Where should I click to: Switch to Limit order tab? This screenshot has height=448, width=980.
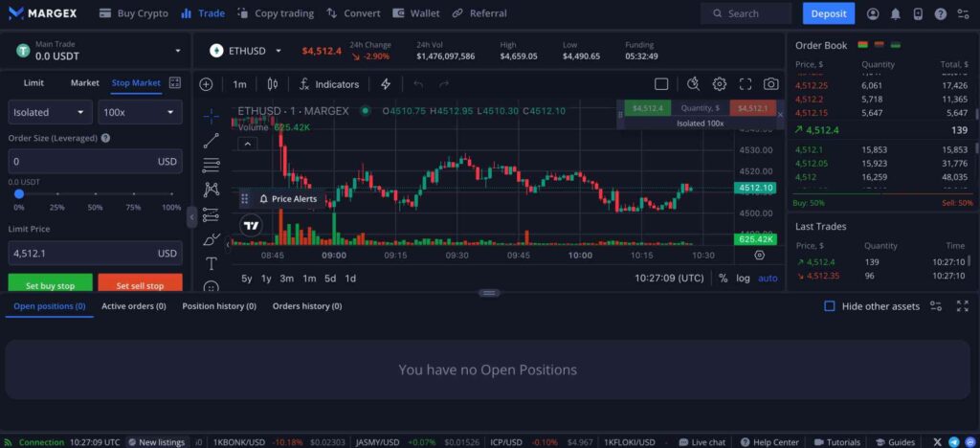click(33, 82)
